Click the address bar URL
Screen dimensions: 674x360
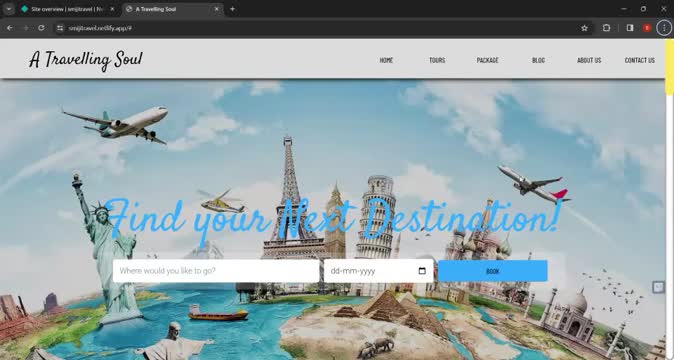(100, 28)
